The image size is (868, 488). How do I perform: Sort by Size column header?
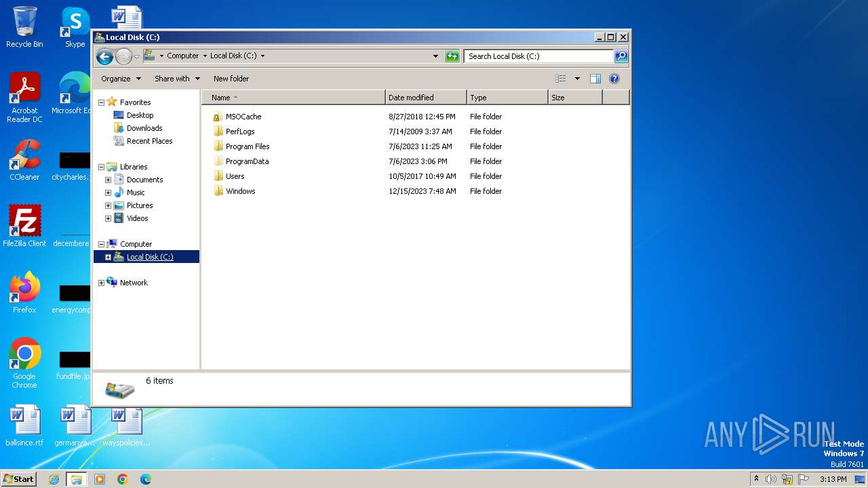click(575, 98)
